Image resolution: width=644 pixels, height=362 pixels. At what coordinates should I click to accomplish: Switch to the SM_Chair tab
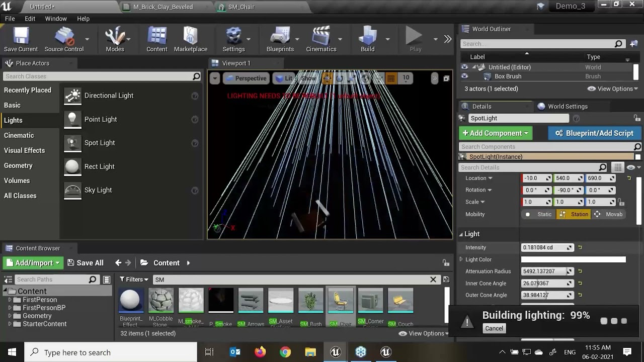click(x=241, y=7)
